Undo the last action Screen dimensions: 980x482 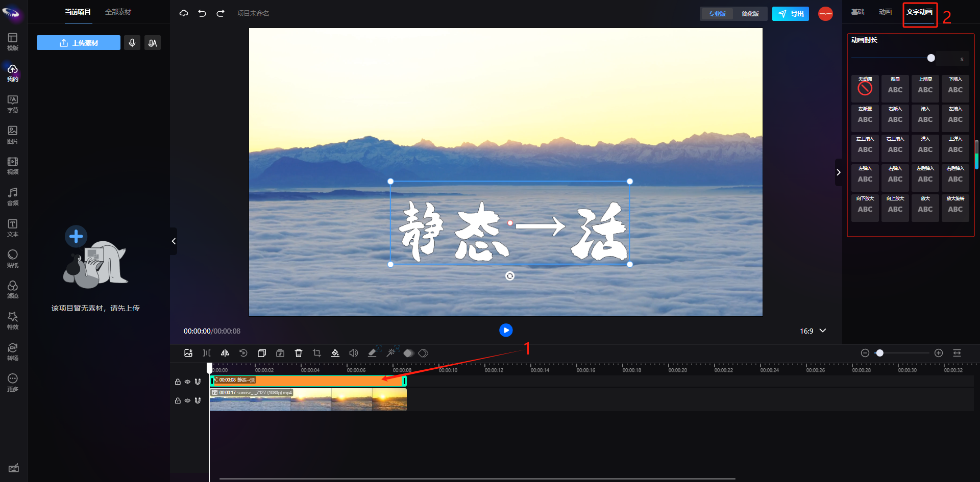(x=202, y=13)
